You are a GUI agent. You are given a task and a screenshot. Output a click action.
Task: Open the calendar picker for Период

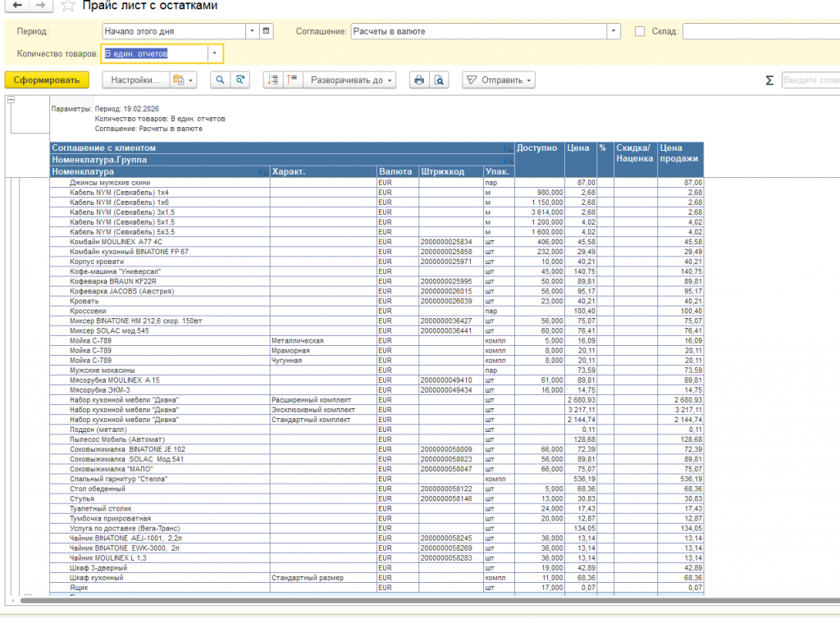coord(266,31)
